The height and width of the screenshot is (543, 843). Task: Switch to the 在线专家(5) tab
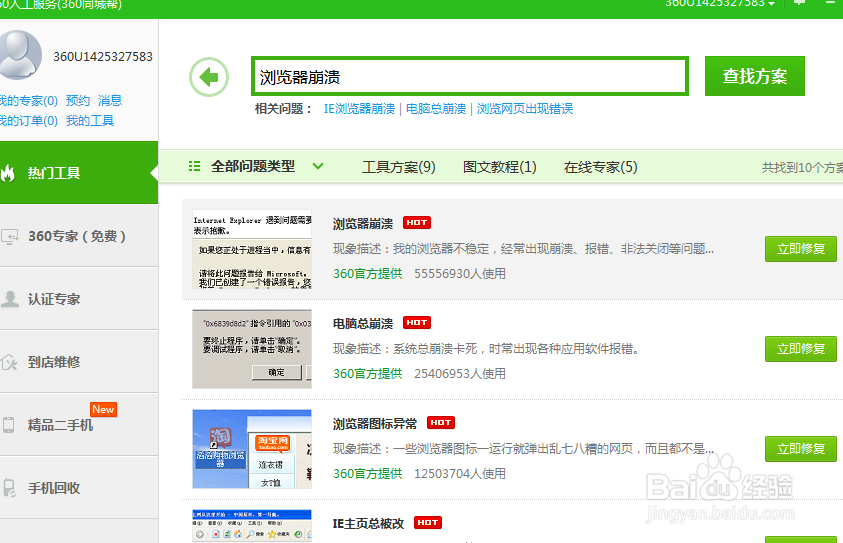601,167
